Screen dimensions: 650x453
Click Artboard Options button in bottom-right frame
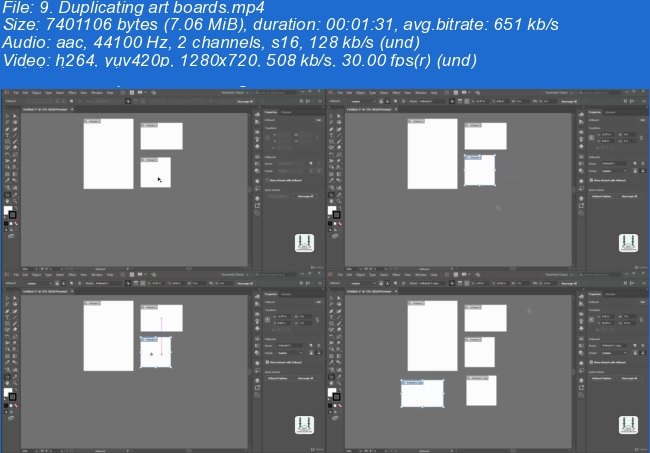[601, 378]
